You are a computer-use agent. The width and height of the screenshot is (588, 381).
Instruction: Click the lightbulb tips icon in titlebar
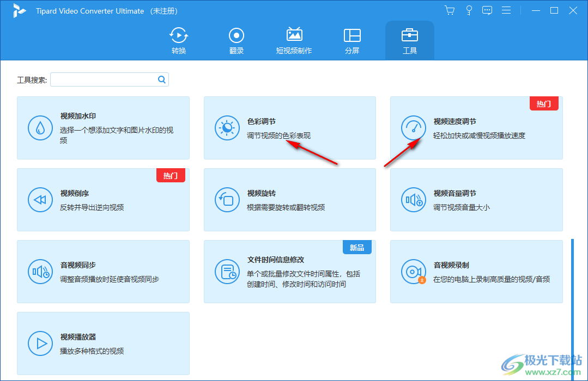(x=469, y=10)
